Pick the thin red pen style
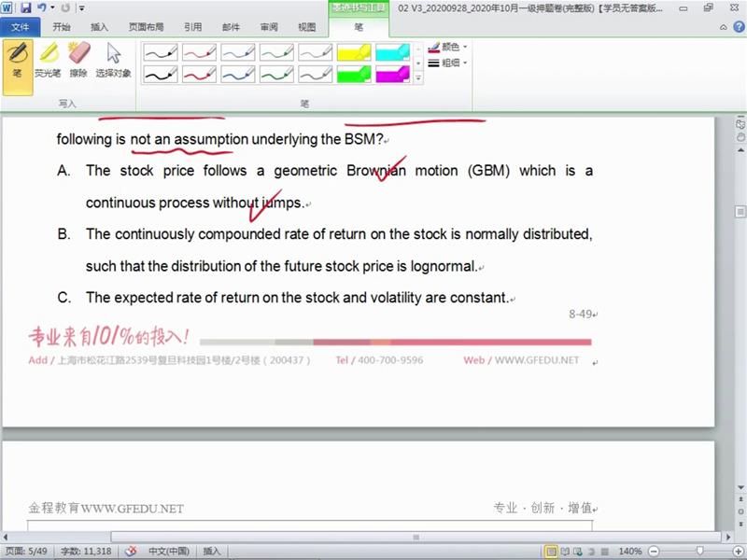Image resolution: width=747 pixels, height=560 pixels. pos(199,52)
